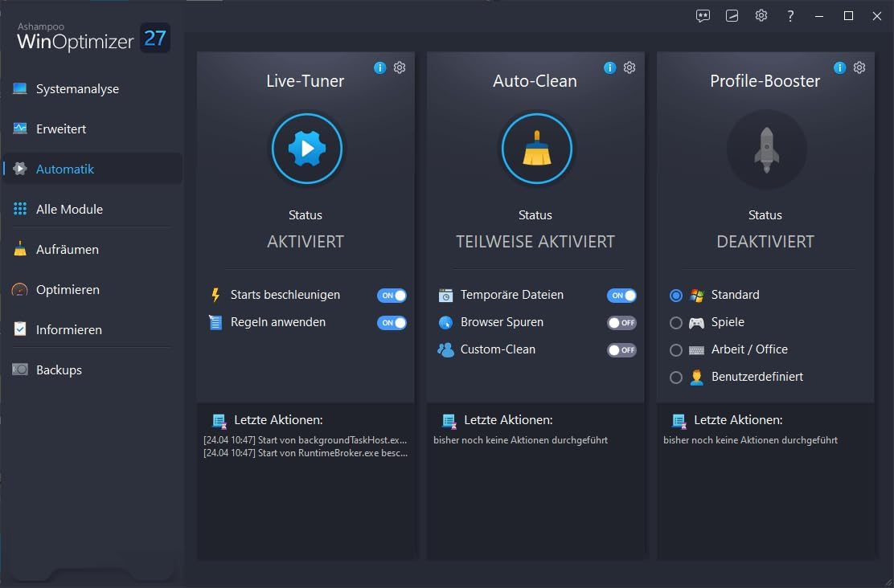Open Live-Tuner settings gear
This screenshot has width=894, height=588.
400,67
